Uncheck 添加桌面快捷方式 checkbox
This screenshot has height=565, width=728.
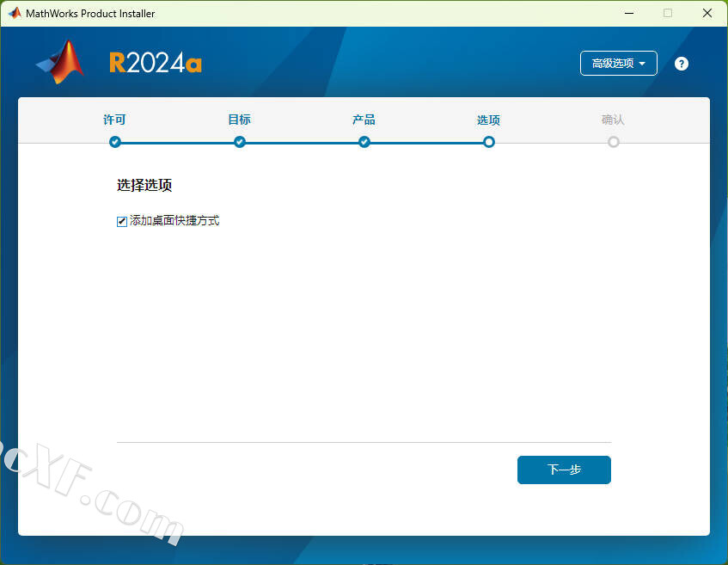pos(122,222)
